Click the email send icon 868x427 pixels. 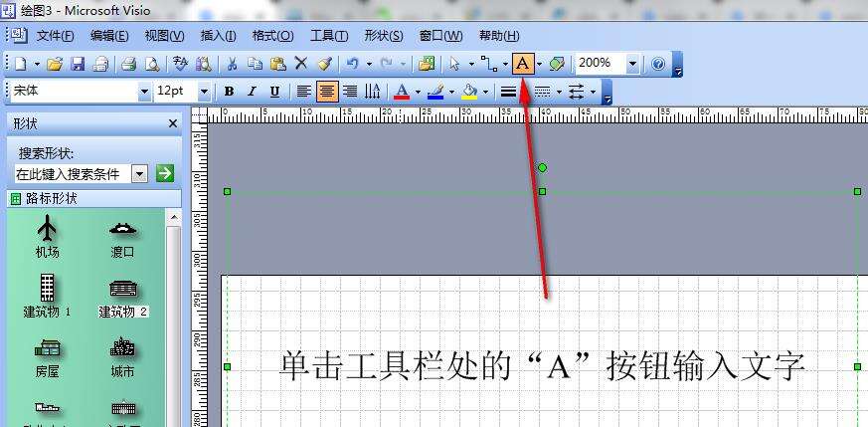(x=100, y=64)
